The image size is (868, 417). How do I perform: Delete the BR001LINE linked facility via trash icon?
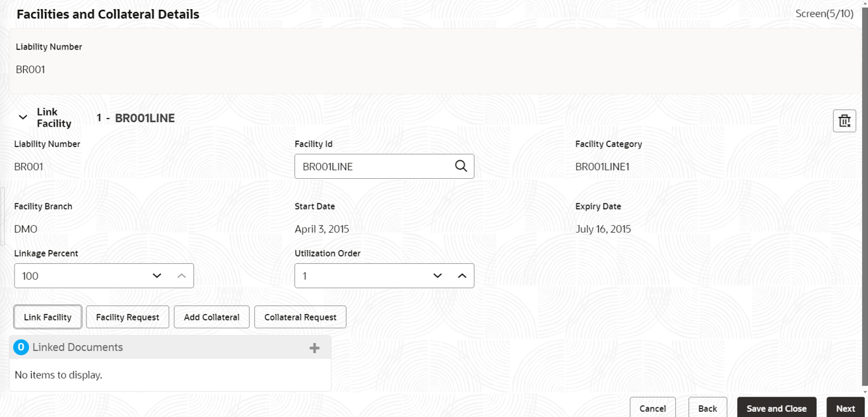(x=844, y=121)
